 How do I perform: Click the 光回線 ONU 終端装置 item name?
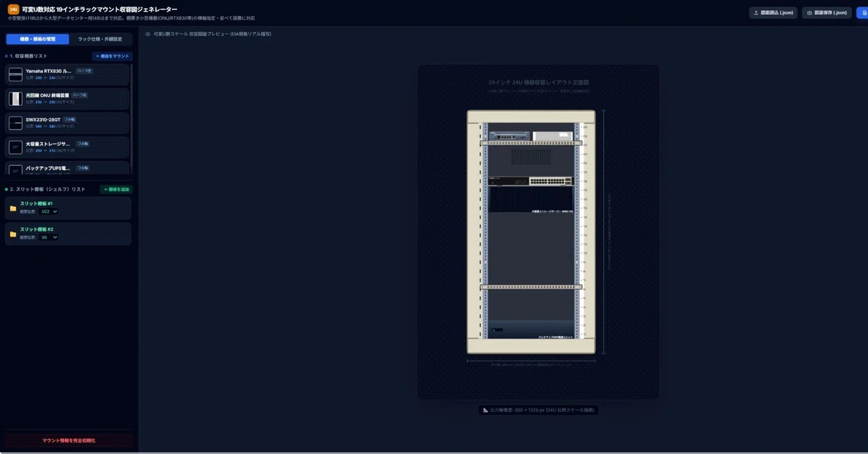47,96
